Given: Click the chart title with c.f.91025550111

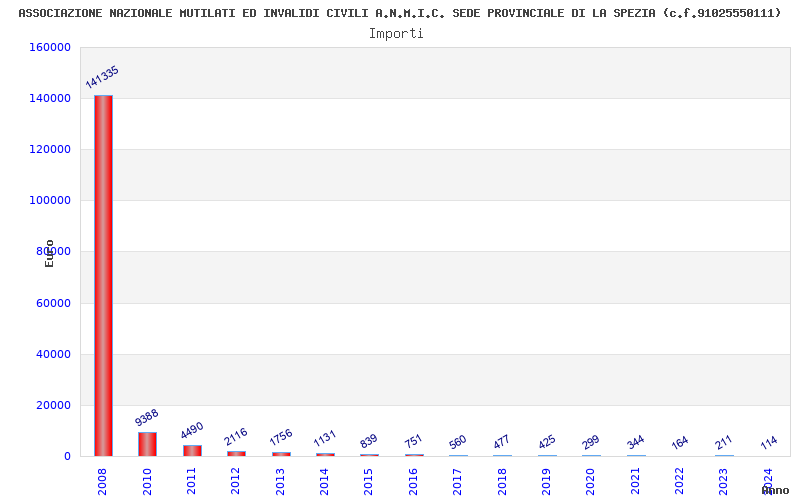Looking at the screenshot, I should tap(399, 13).
